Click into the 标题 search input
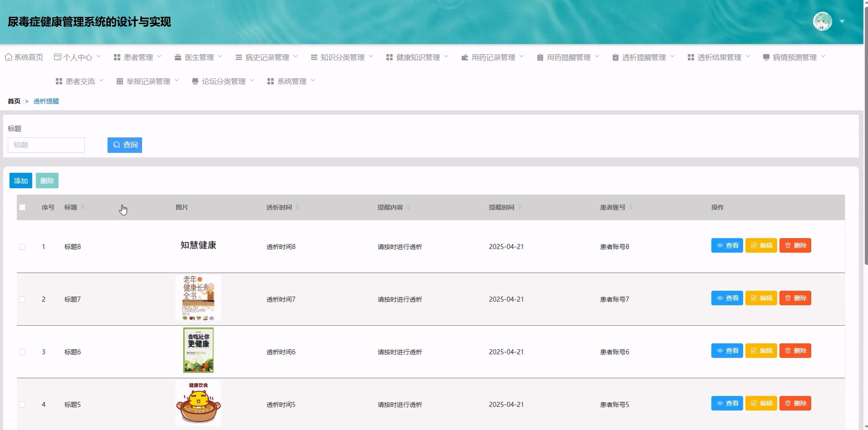This screenshot has height=430, width=868. click(46, 145)
